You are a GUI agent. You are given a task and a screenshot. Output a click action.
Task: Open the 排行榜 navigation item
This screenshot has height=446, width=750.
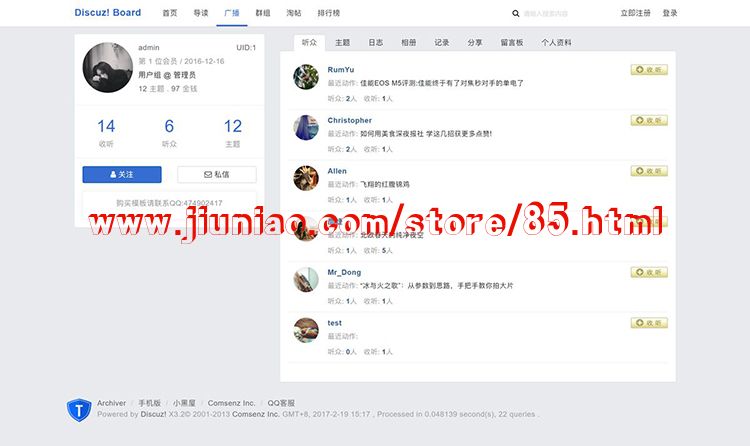pyautogui.click(x=329, y=13)
